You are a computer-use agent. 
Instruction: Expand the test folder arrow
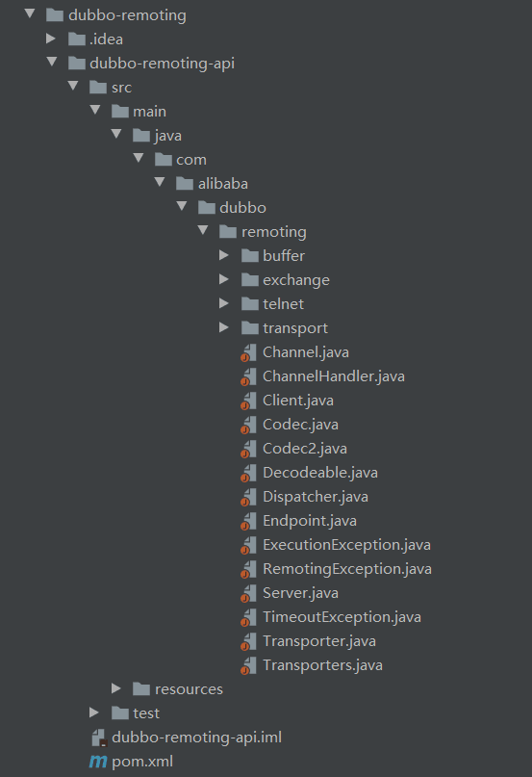pyautogui.click(x=94, y=712)
